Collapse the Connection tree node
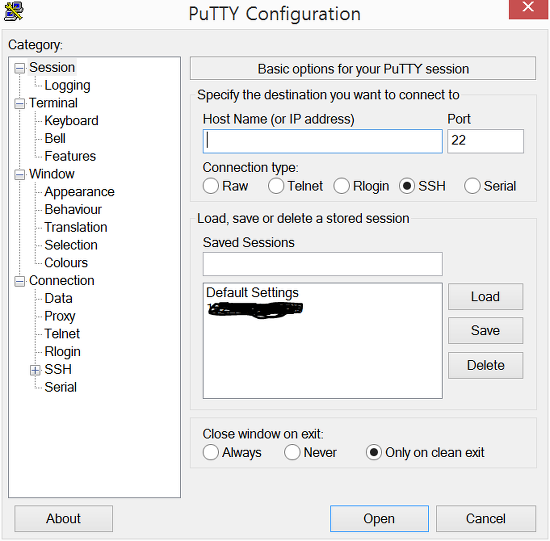 pyautogui.click(x=20, y=281)
